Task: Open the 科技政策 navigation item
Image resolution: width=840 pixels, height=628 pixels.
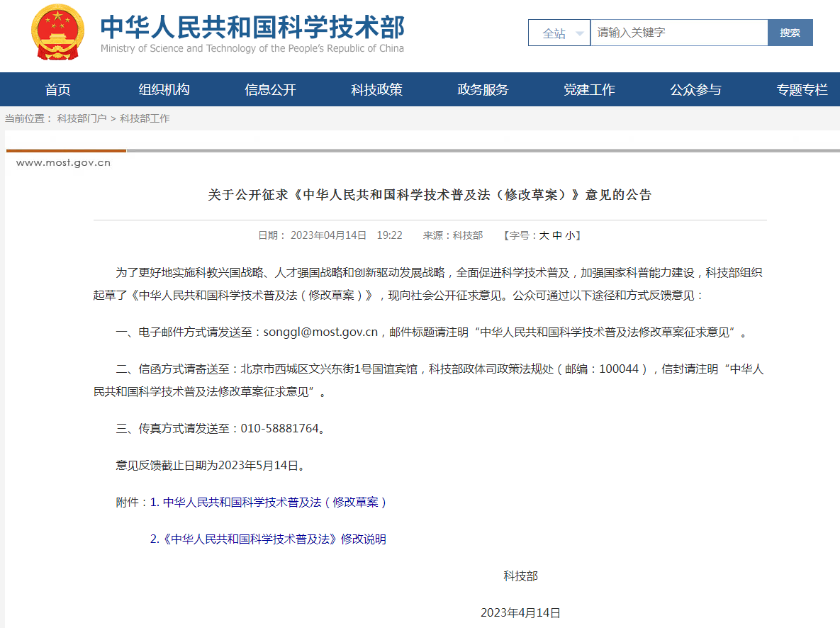Action: [376, 90]
